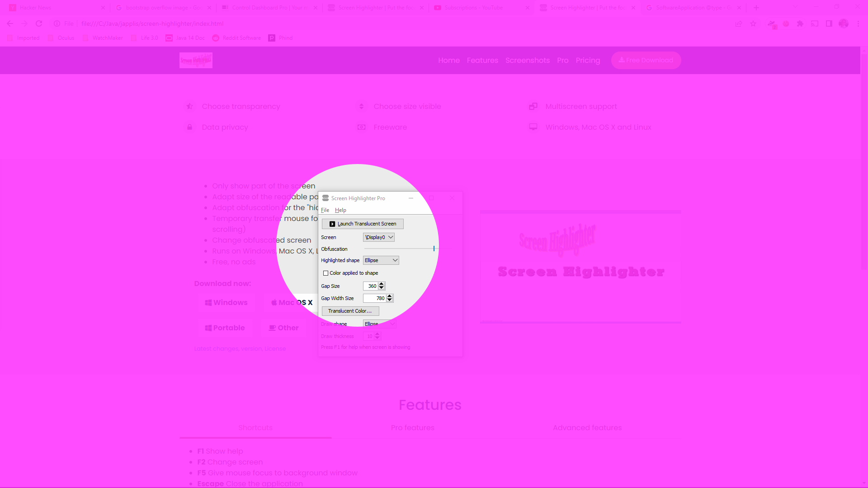
Task: Adjust the Obfuscation slider handle
Action: 434,249
